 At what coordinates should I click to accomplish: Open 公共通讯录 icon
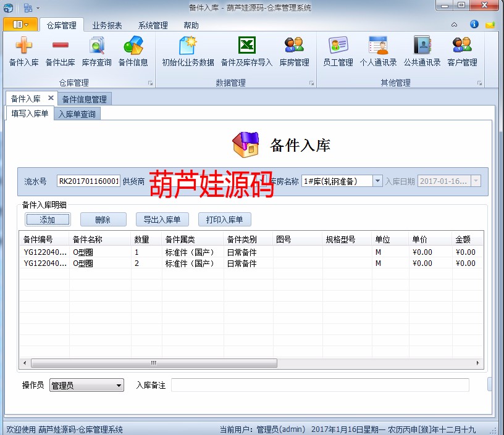pos(422,52)
